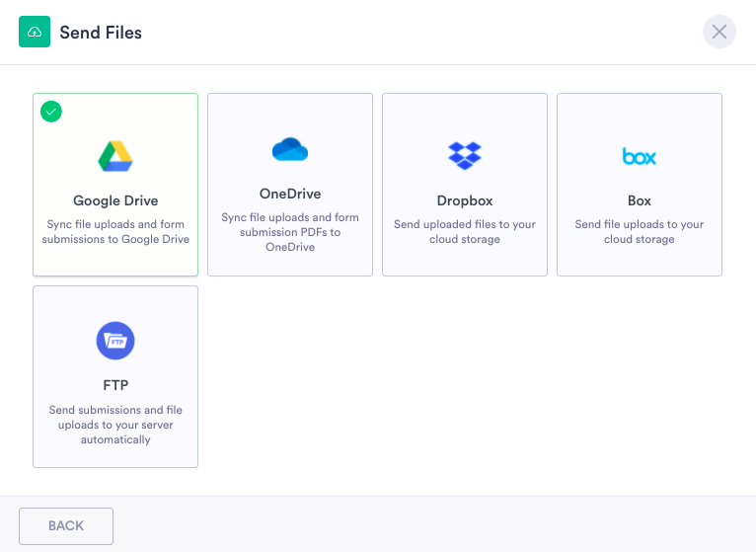Click the blue Box logo
The height and width of the screenshot is (552, 756).
[x=640, y=156]
